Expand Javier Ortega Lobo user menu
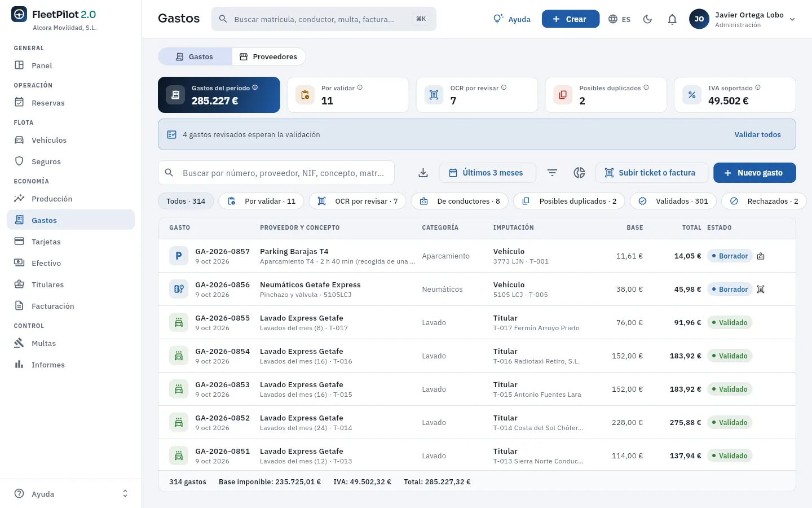This screenshot has height=508, width=812. 742,19
